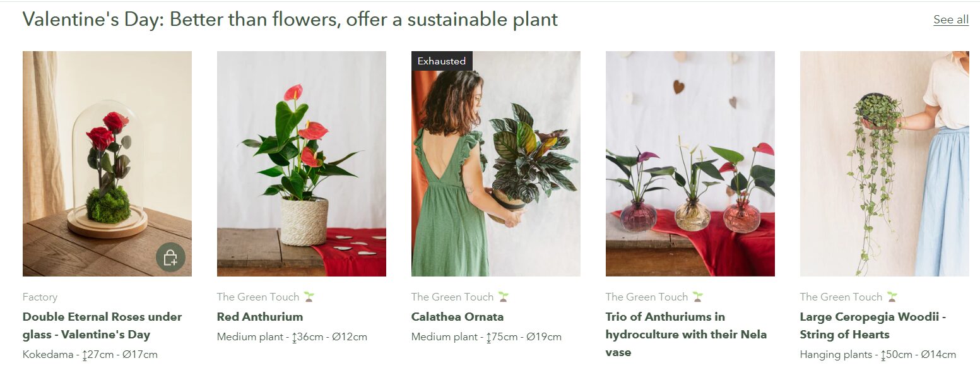
Task: Click sprout icon above Trio of Anthuriums
Action: [x=697, y=297]
